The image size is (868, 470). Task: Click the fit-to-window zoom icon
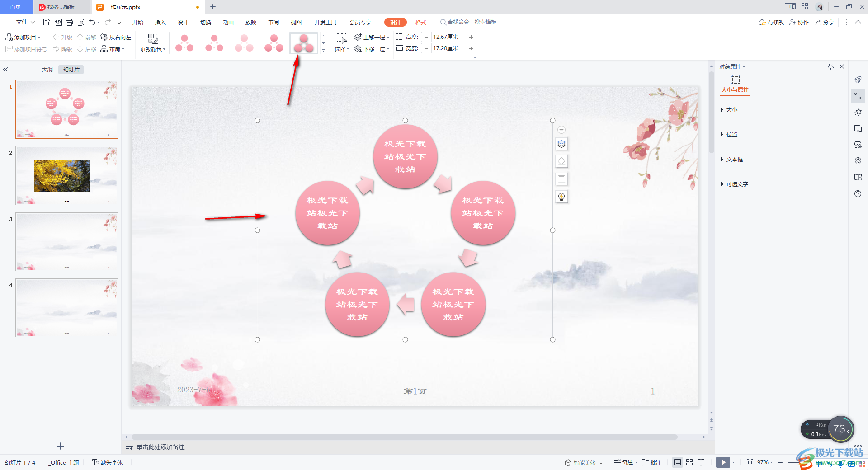coord(750,462)
